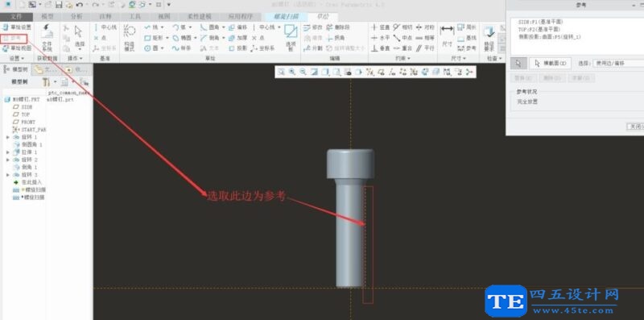Click Undo in the quick access toolbar
Viewport: 644px width, 320px height.
[79, 5]
